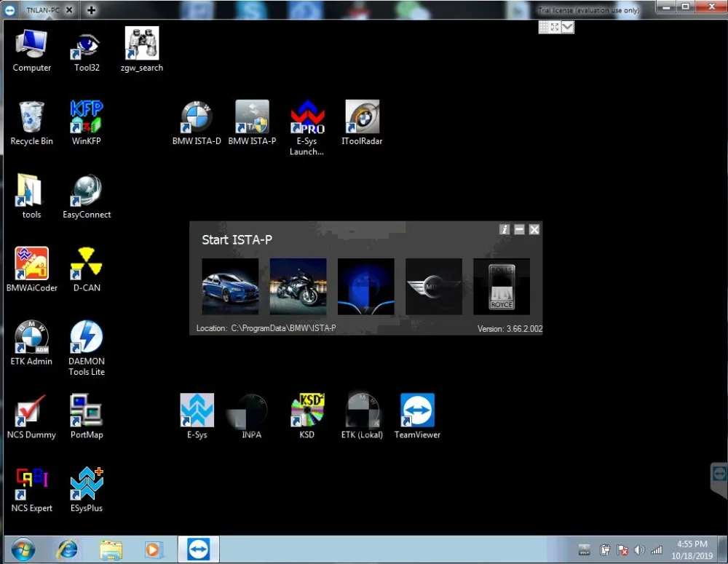Select the NCS Expert shortcut
The image size is (728, 564).
[x=31, y=490]
